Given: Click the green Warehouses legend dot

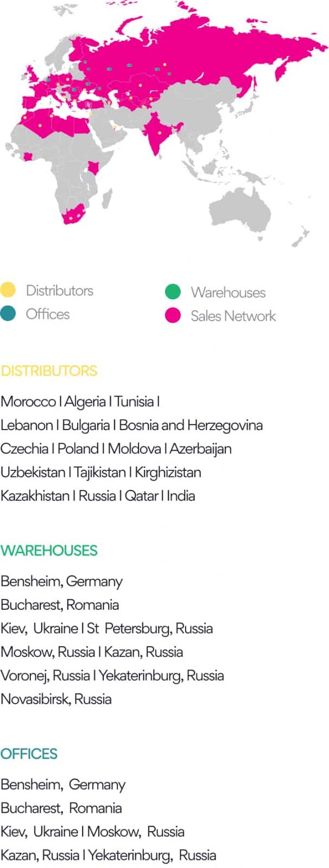Looking at the screenshot, I should point(173,292).
